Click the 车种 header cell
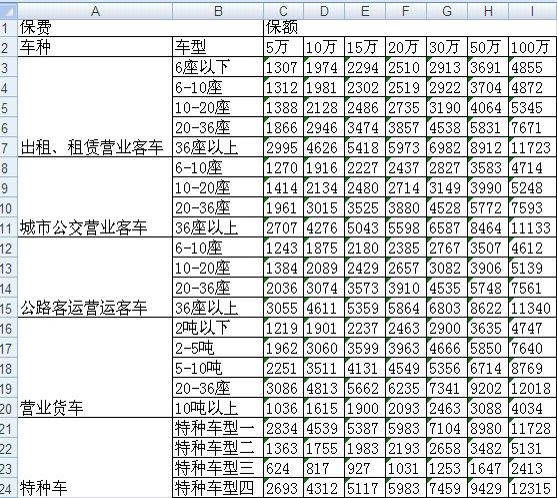The height and width of the screenshot is (498, 557). point(95,47)
